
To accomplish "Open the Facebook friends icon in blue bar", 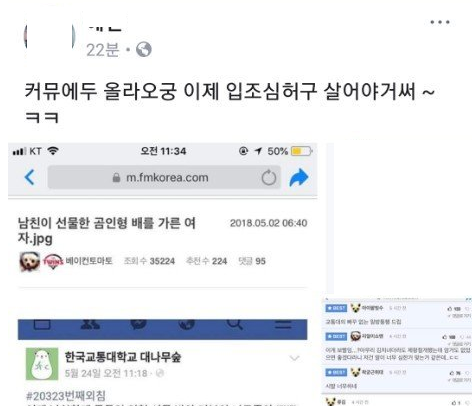I will click(x=90, y=324).
